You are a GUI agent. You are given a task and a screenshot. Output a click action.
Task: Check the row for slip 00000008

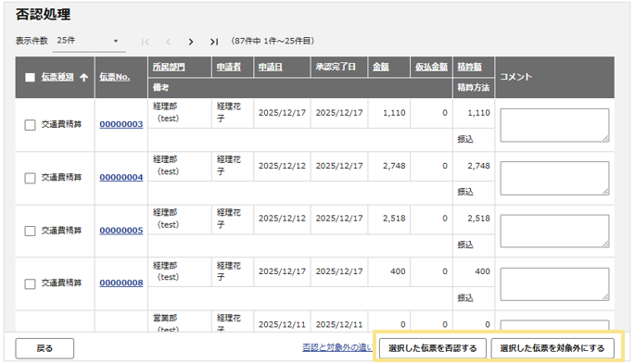click(x=30, y=284)
